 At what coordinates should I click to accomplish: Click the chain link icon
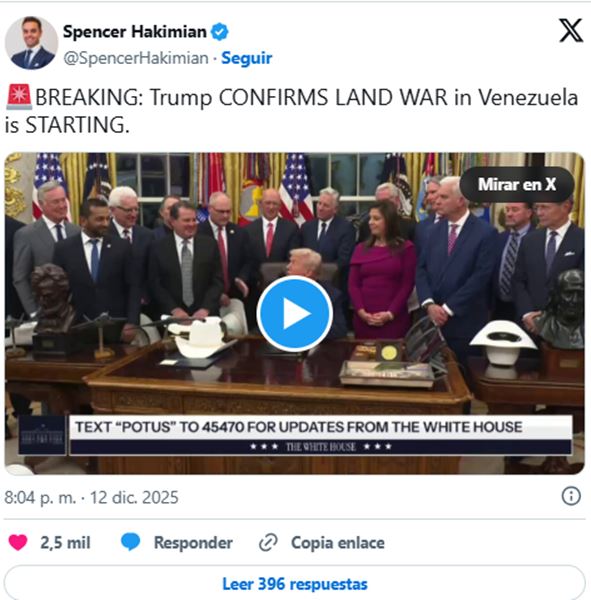point(268,543)
